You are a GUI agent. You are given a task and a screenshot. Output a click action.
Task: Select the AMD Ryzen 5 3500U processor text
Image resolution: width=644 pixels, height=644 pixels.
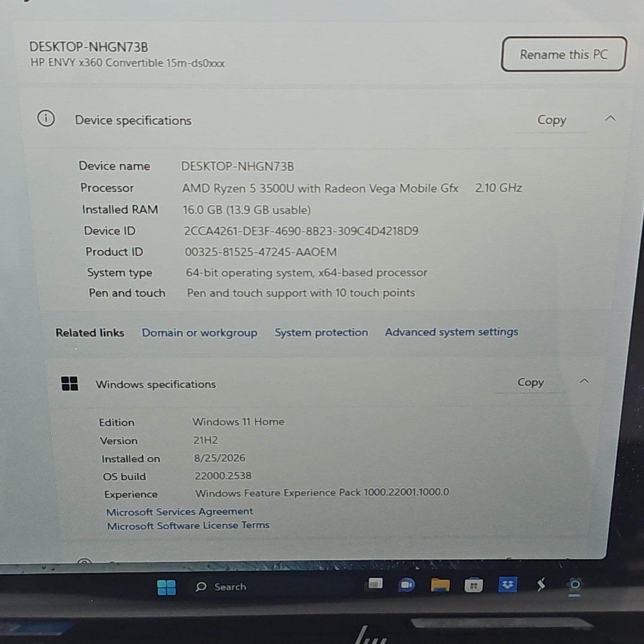pyautogui.click(x=320, y=188)
